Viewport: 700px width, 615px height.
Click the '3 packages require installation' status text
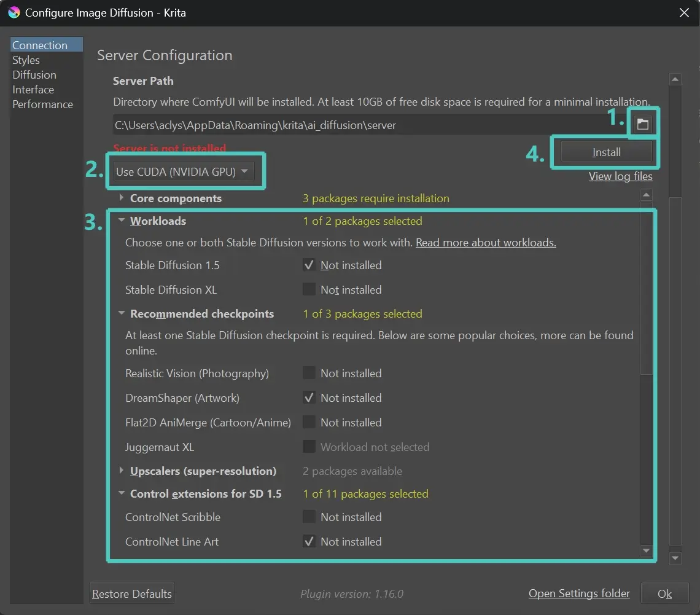pos(376,198)
